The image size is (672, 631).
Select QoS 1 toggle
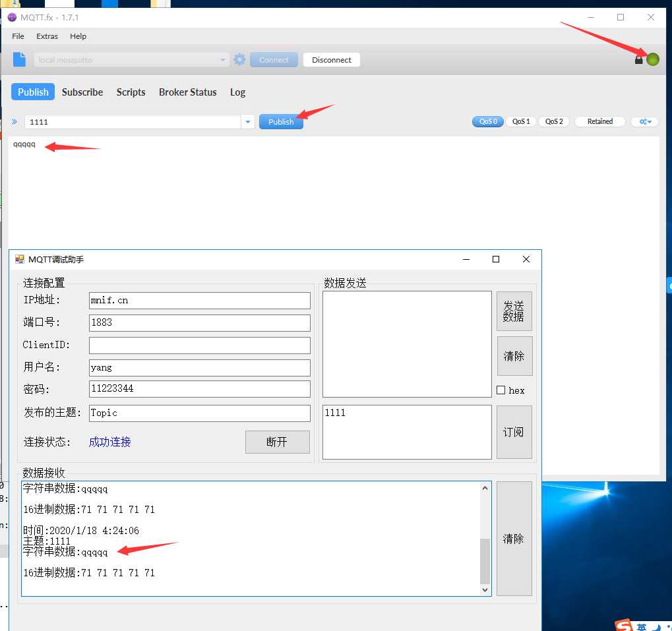tap(521, 122)
